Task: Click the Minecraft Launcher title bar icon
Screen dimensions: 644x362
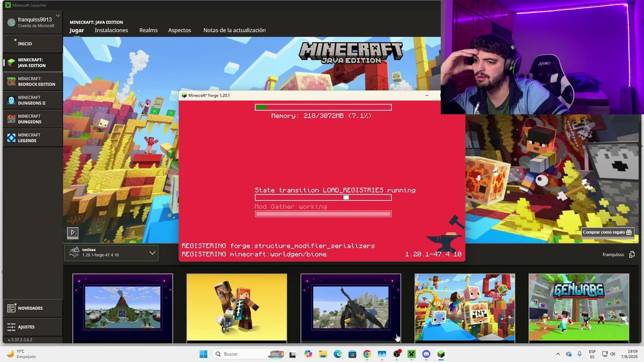Action: 8,5
